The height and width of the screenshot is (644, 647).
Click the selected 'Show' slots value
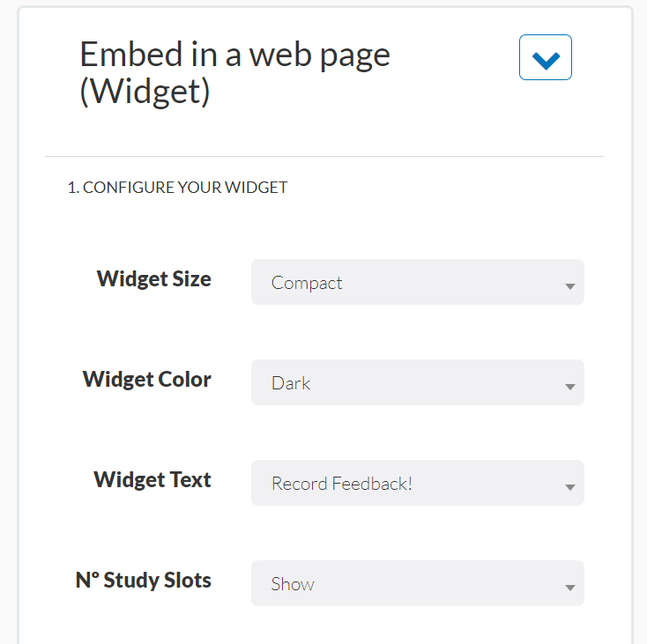tap(293, 584)
